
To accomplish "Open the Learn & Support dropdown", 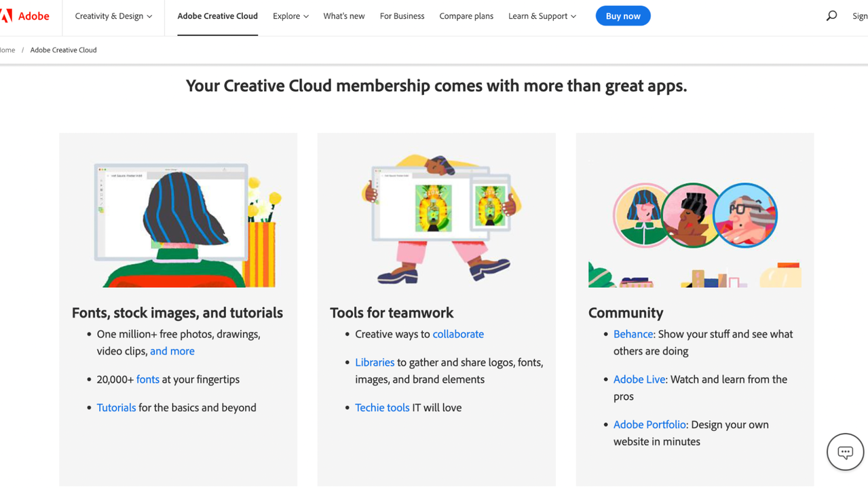I will point(542,16).
